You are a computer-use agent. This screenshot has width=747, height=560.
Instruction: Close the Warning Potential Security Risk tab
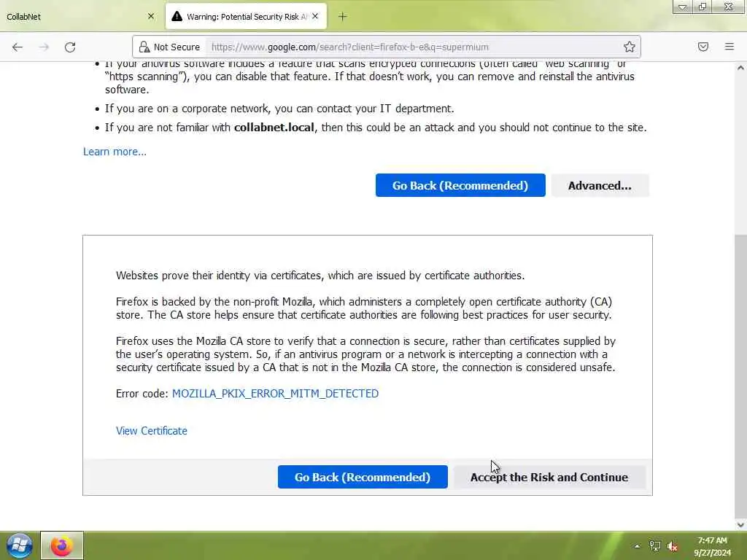tap(315, 16)
